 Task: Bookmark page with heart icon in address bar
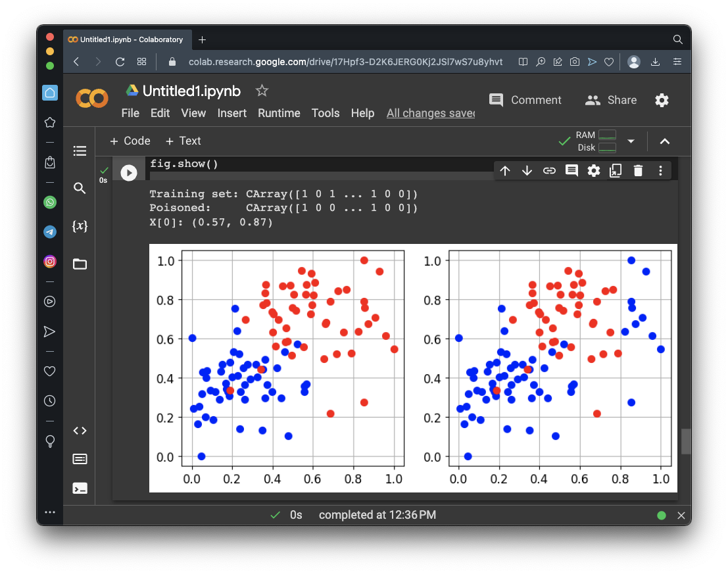pos(609,62)
